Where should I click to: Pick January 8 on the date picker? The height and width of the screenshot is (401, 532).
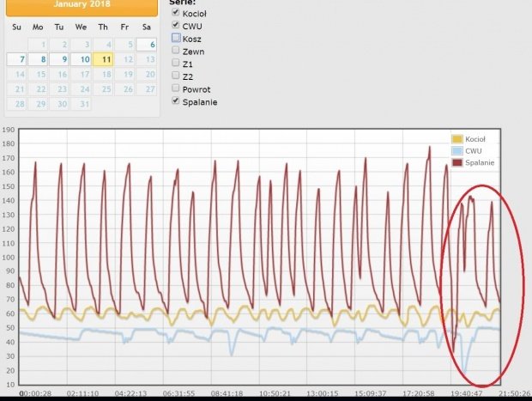pyautogui.click(x=39, y=60)
